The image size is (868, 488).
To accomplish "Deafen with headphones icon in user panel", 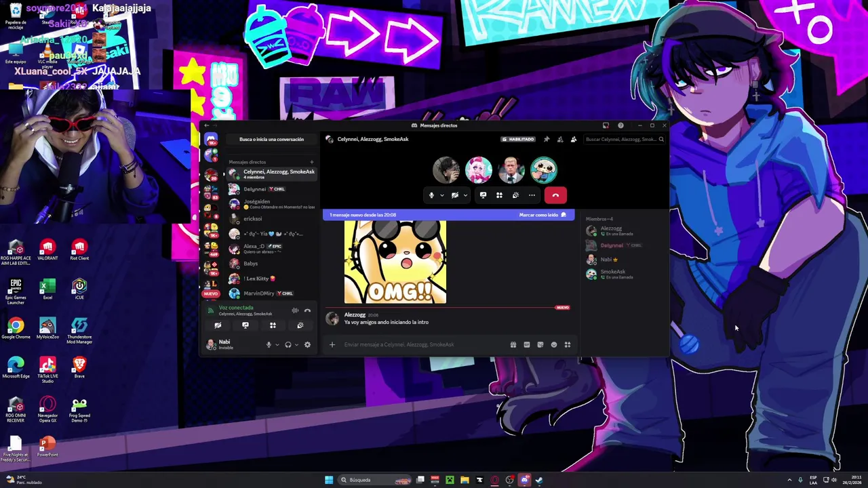I will (x=288, y=344).
